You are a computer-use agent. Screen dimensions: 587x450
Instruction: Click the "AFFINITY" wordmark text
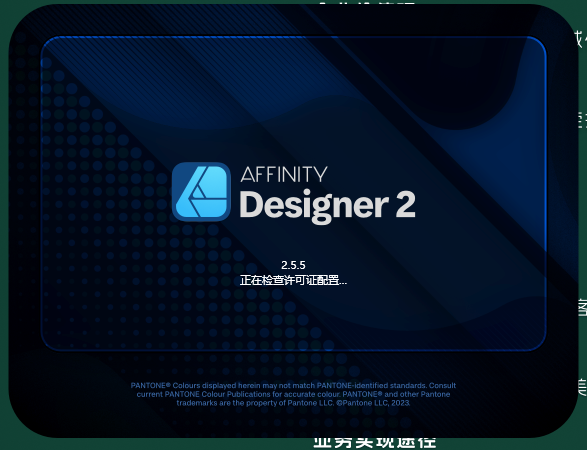tap(284, 174)
